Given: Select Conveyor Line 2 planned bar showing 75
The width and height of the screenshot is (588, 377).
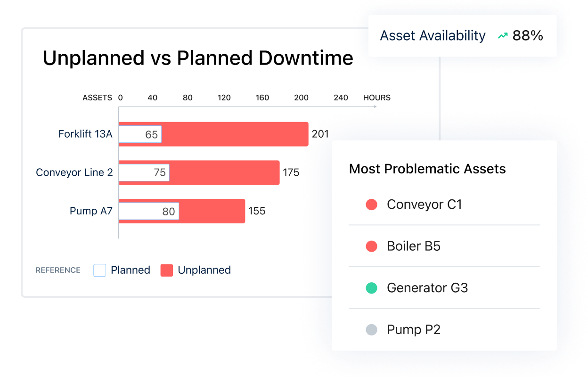Looking at the screenshot, I should 144,172.
